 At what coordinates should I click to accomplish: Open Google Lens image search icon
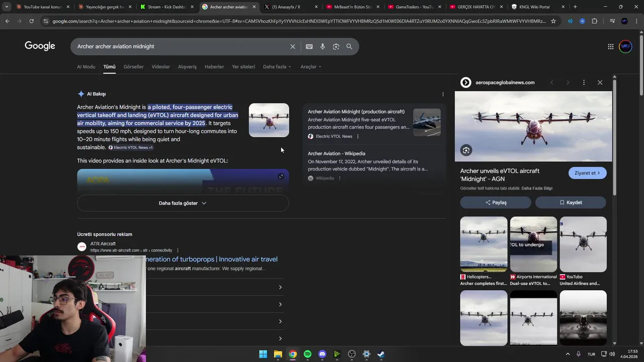coord(336,46)
